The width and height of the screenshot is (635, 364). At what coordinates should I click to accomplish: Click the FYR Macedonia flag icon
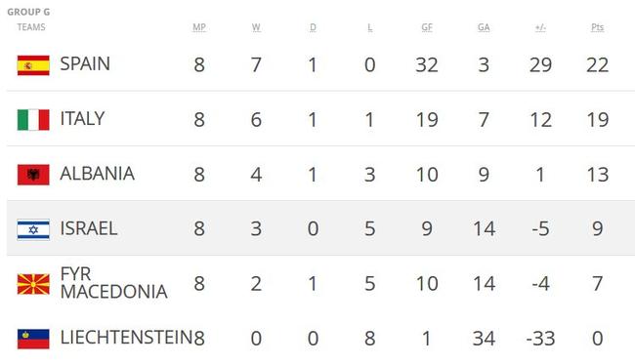(33, 284)
